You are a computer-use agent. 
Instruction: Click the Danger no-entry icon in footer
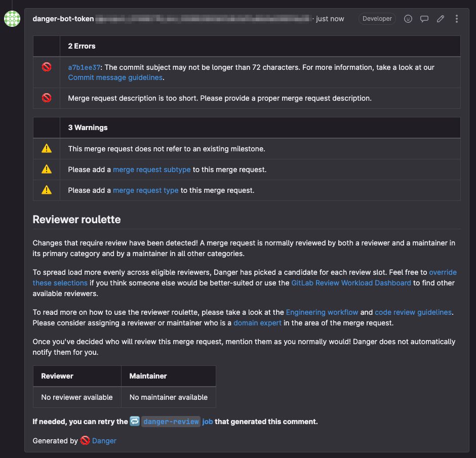(x=85, y=440)
